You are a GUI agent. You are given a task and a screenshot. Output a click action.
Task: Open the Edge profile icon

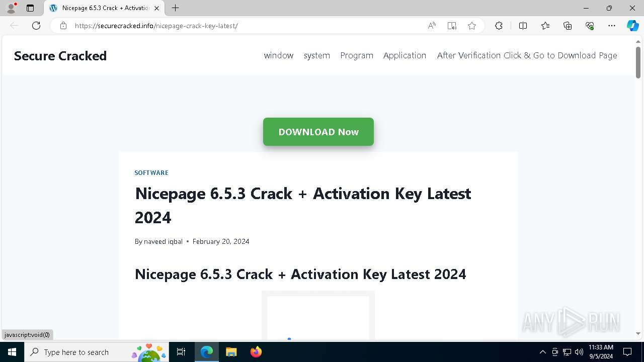(11, 8)
